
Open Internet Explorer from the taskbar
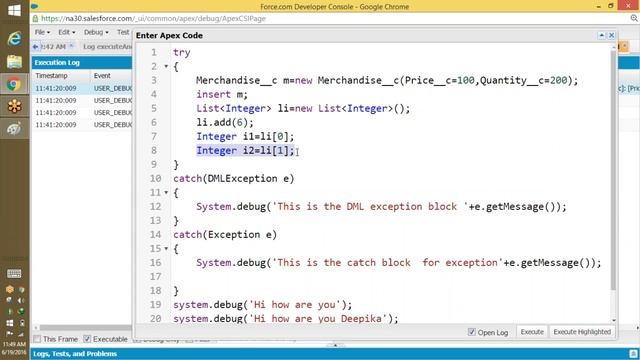(14, 38)
